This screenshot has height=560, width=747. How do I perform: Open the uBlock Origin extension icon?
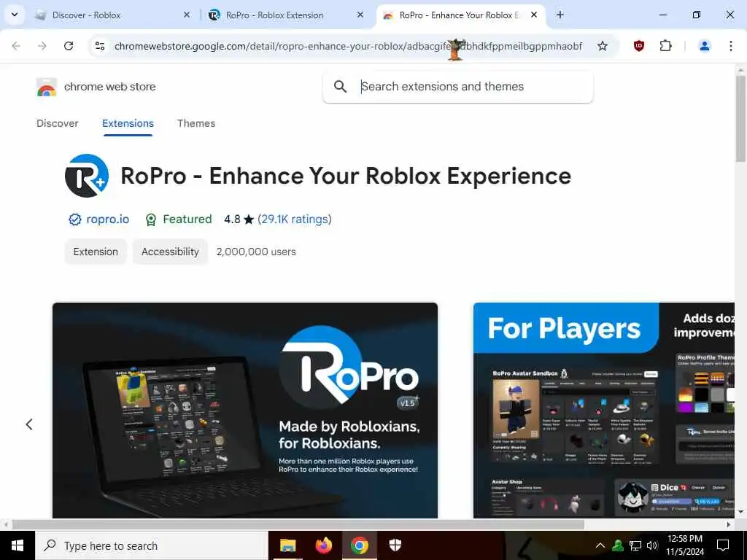tap(639, 46)
